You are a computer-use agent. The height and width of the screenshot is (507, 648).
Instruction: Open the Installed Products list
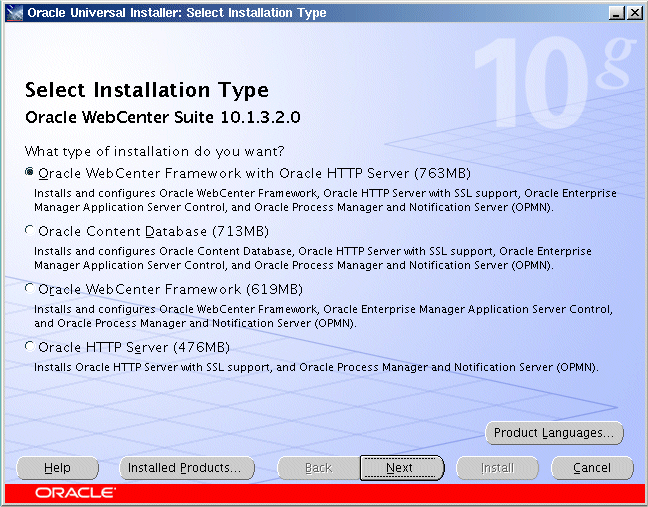point(187,468)
